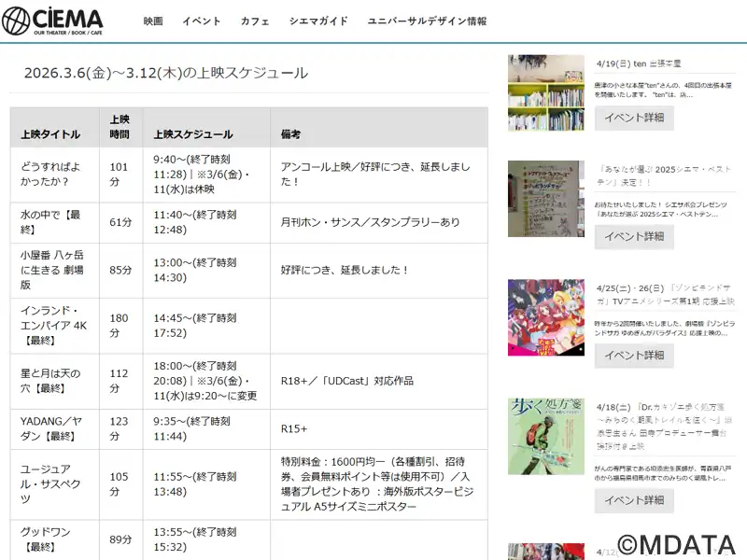
Task: Select the 4/19(日) ten 出張本屋 event title
Action: 639,64
